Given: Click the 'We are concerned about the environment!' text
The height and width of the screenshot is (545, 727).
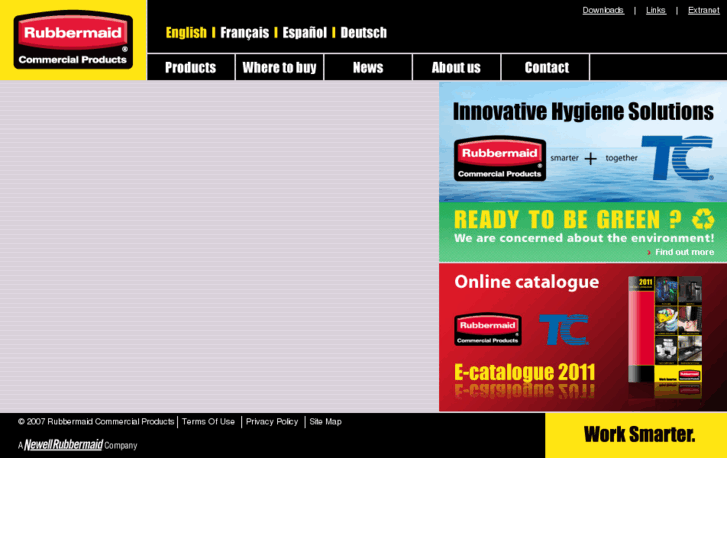Looking at the screenshot, I should 584,238.
